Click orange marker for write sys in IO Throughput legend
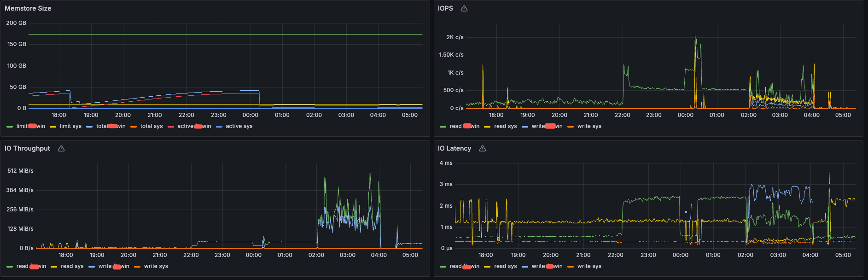 (137, 267)
